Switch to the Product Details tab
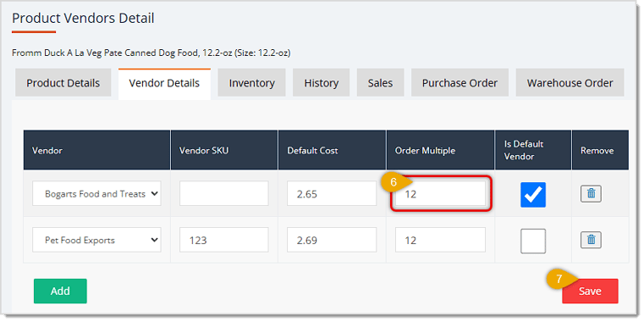The height and width of the screenshot is (322, 644). point(63,83)
